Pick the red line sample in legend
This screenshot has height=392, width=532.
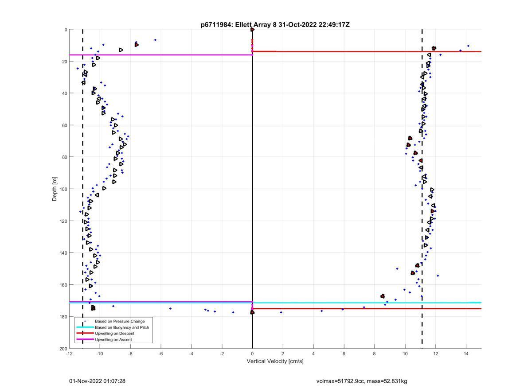click(85, 334)
